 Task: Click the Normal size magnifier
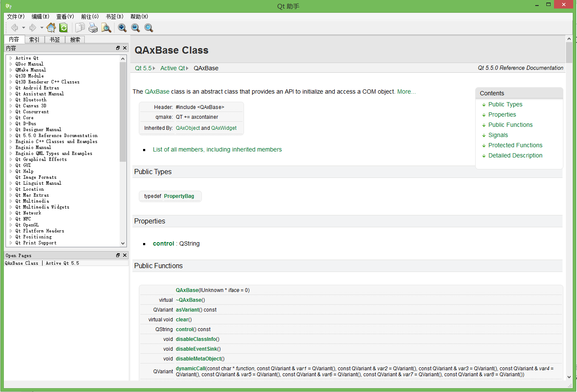[x=149, y=28]
